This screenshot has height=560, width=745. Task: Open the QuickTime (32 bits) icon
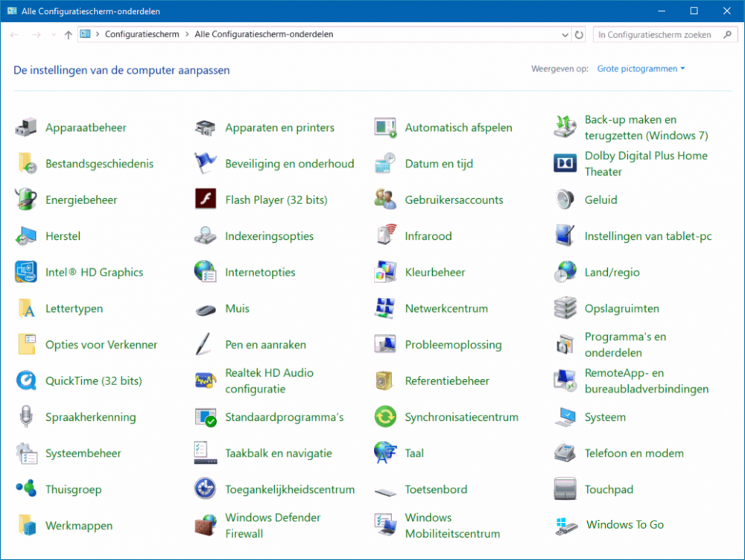pyautogui.click(x=27, y=381)
